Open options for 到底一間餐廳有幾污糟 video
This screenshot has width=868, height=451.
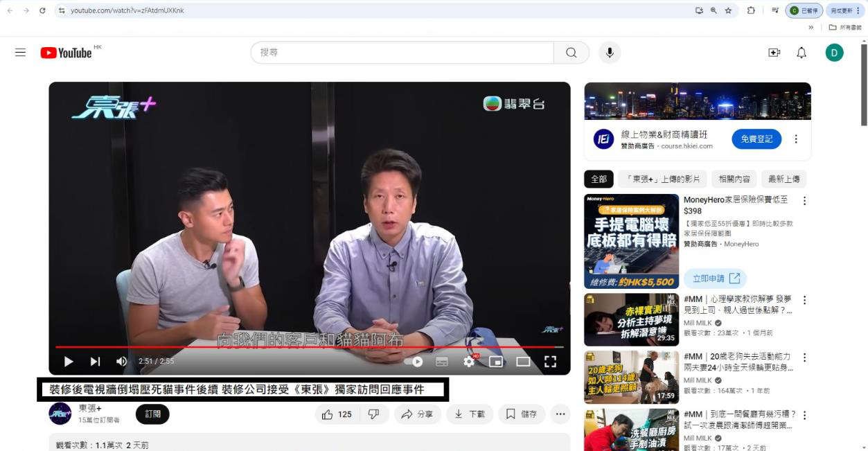(804, 415)
